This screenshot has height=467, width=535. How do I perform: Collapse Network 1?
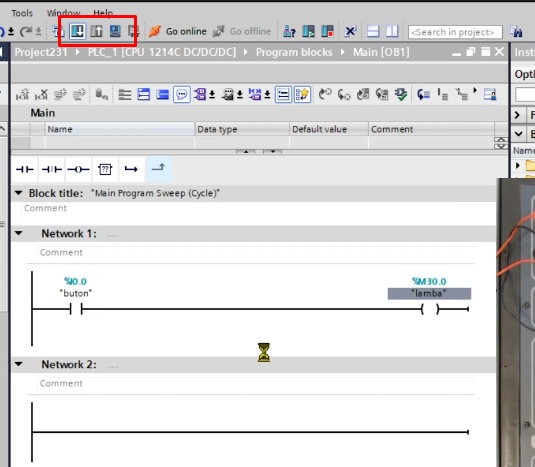click(x=19, y=233)
